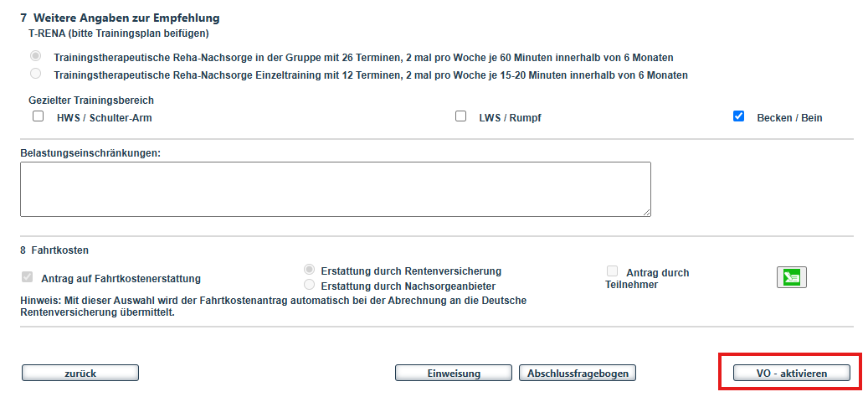Toggle the Antrag auf Fahrtkostenerstattung checkbox
This screenshot has width=868, height=397.
click(28, 277)
